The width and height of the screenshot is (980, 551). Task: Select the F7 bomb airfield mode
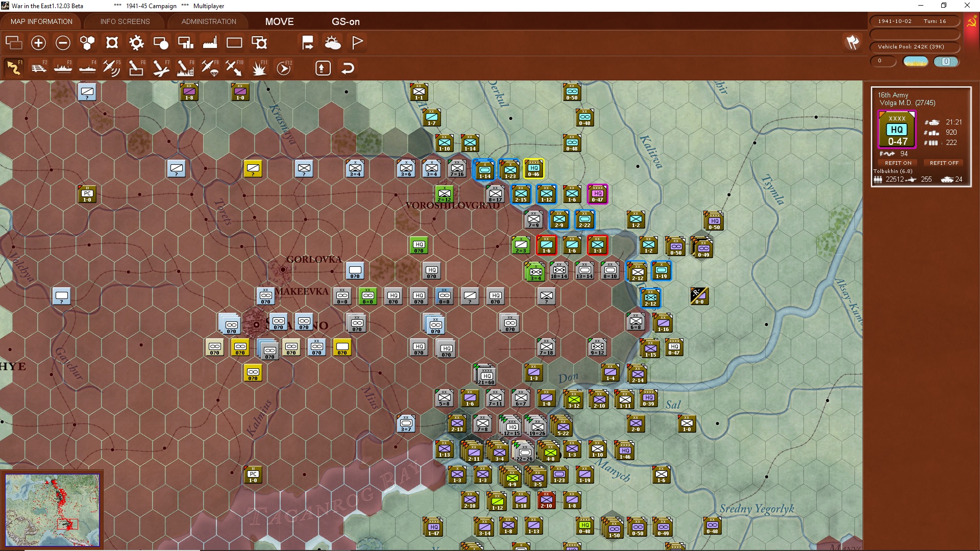160,68
